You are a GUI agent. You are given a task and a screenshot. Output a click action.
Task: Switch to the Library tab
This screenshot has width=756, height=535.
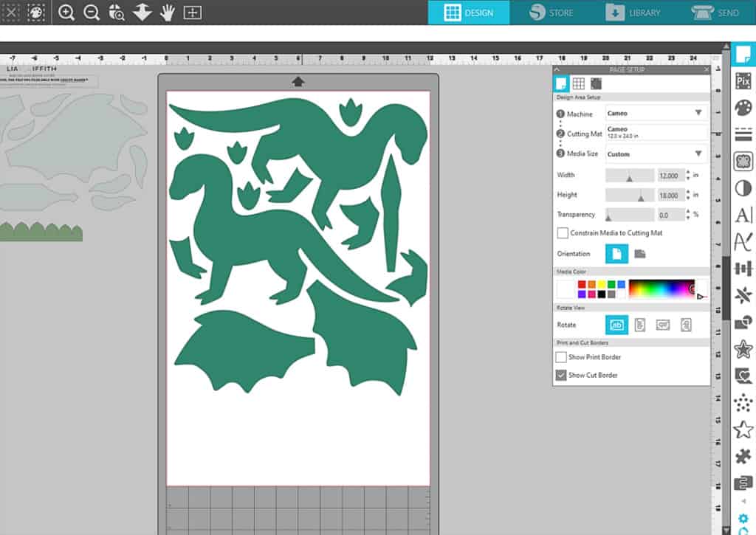[x=633, y=13]
